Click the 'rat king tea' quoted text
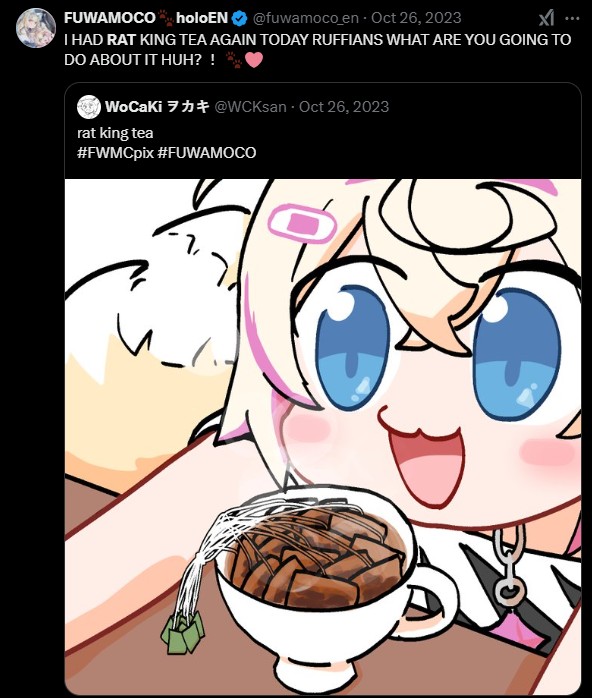 (x=115, y=133)
